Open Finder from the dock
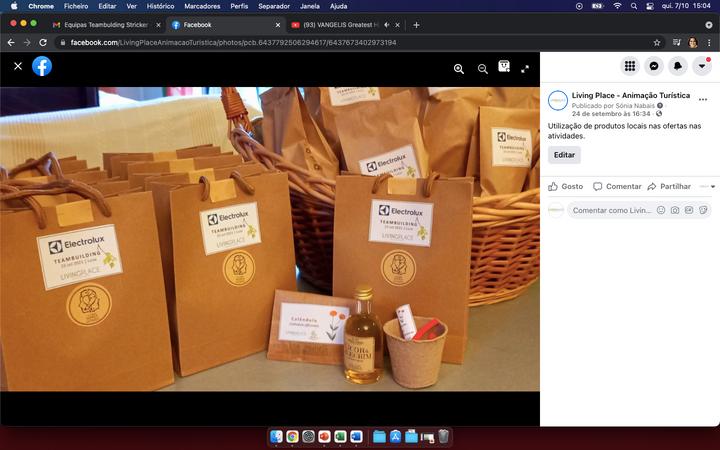720x450 pixels. click(276, 436)
